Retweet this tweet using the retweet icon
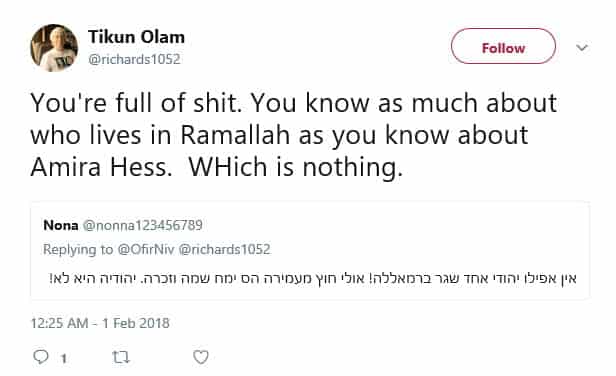The height and width of the screenshot is (376, 616). pyautogui.click(x=121, y=357)
